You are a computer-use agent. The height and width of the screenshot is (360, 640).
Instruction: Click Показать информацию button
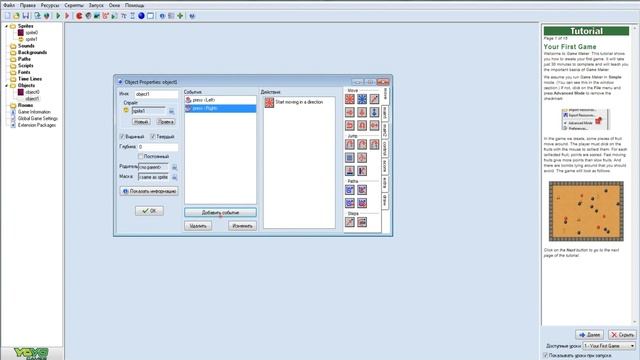tap(149, 191)
